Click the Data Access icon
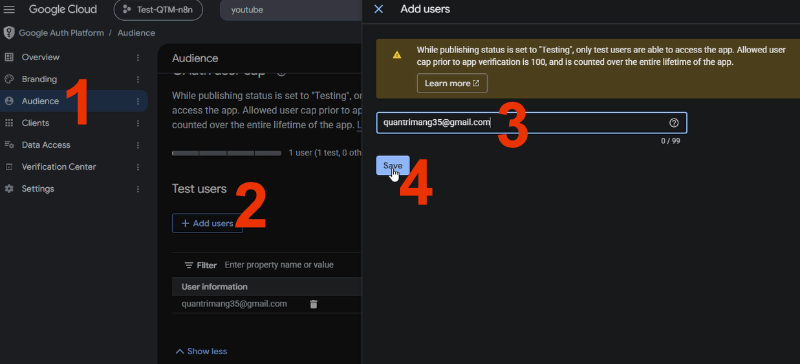 9,145
